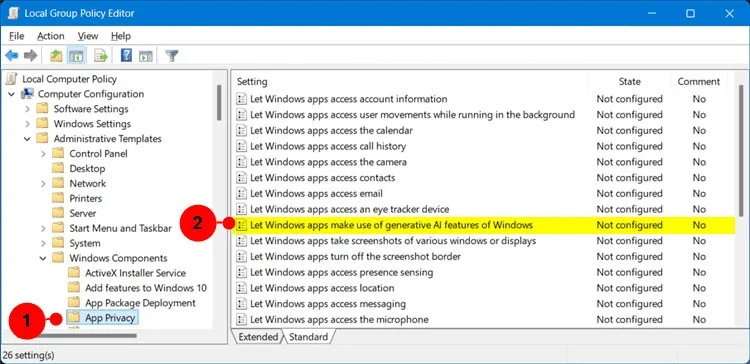This screenshot has width=750, height=364.
Task: Click the tree pane vertical scrollbar thumb
Action: click(x=219, y=103)
